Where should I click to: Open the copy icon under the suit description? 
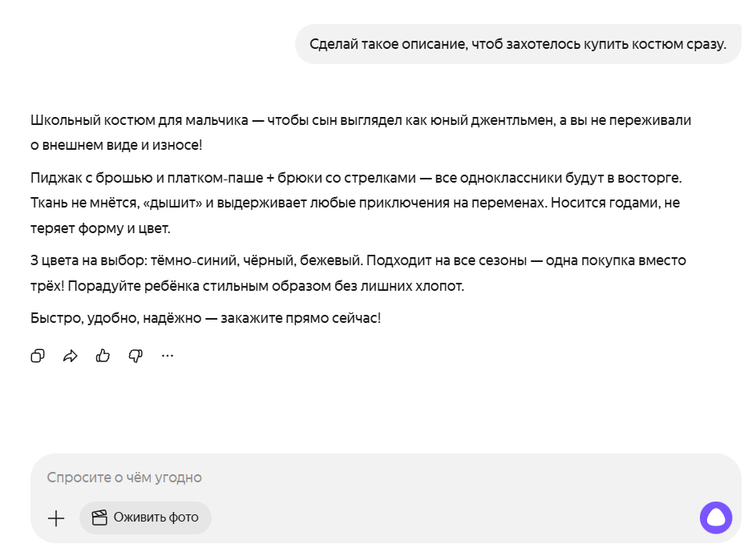pyautogui.click(x=37, y=355)
